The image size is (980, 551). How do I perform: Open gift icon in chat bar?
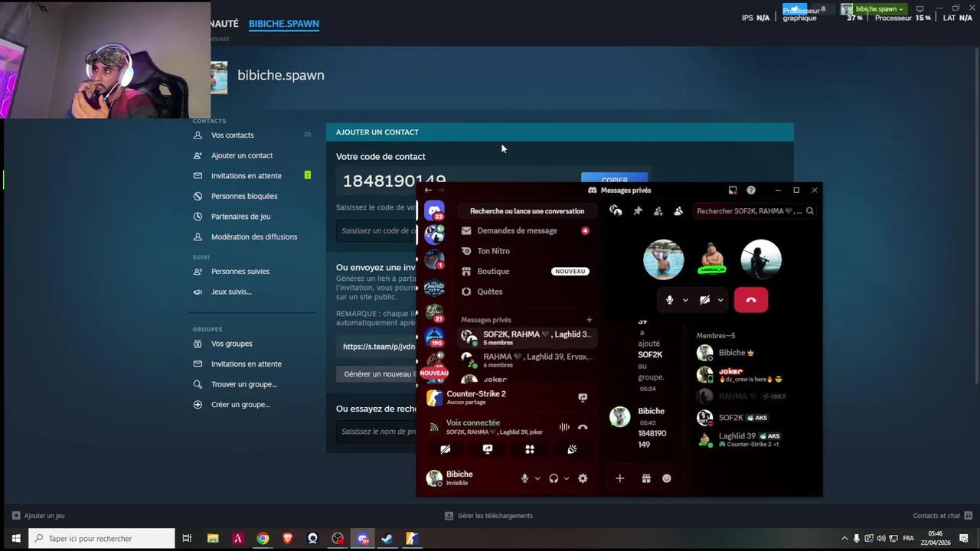(646, 478)
